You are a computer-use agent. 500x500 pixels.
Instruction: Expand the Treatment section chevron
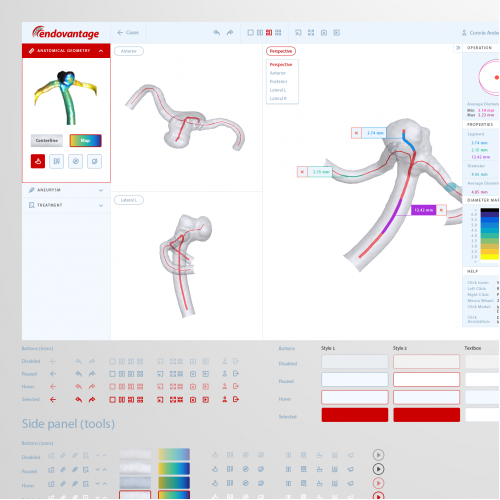(x=101, y=205)
